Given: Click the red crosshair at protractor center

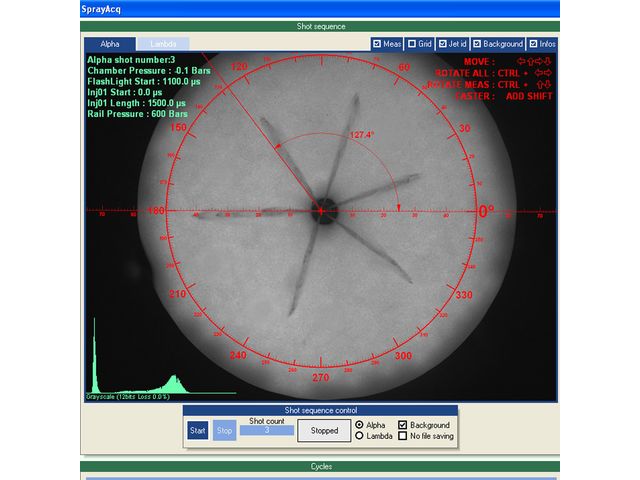Looking at the screenshot, I should click(x=321, y=211).
